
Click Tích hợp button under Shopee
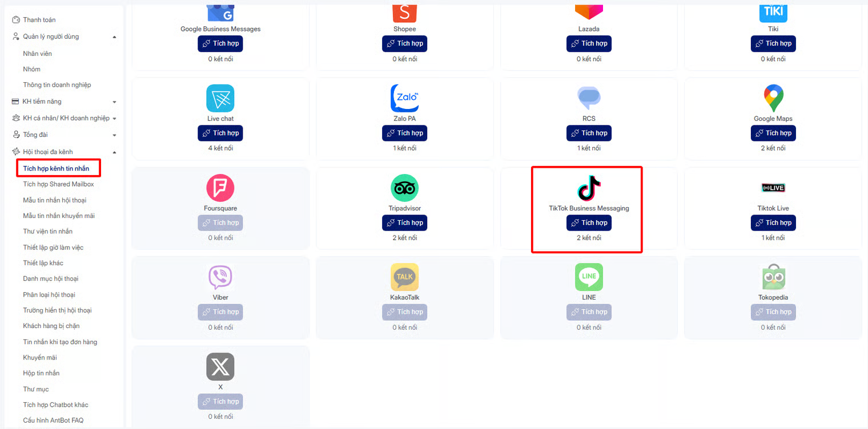click(404, 43)
